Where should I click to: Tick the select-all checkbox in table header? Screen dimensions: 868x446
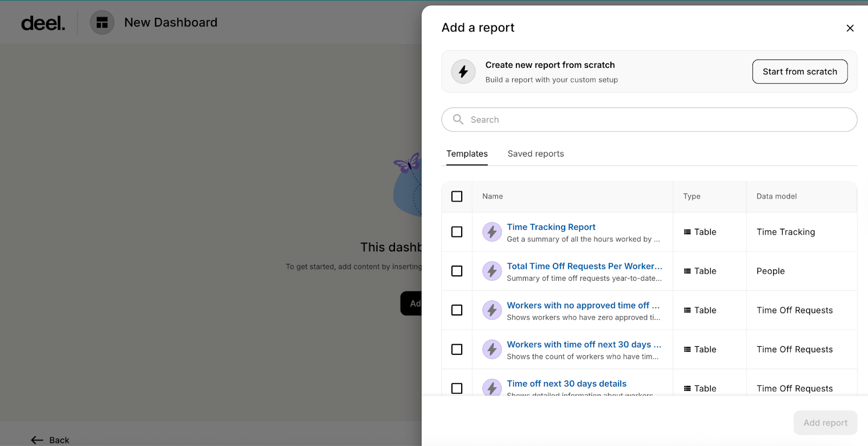[457, 196]
